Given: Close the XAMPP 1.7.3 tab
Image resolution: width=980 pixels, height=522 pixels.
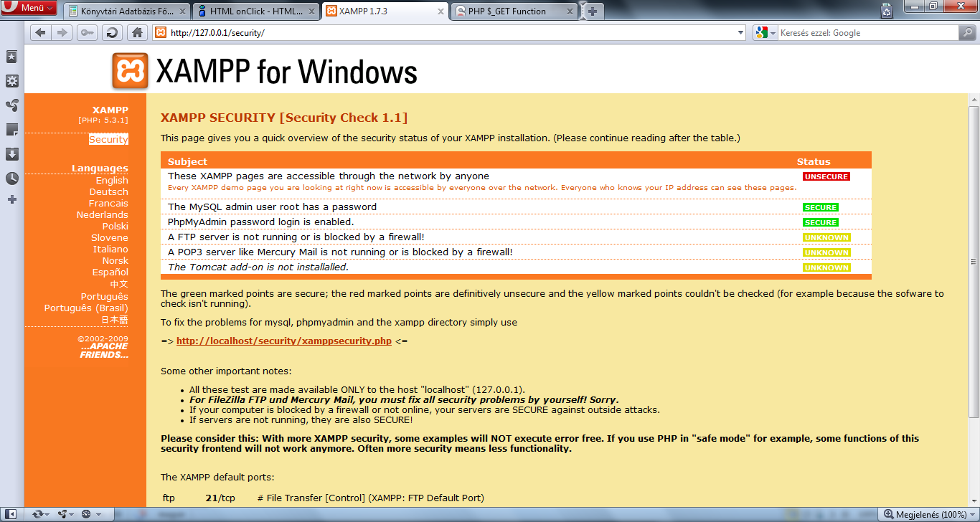Looking at the screenshot, I should [x=440, y=11].
